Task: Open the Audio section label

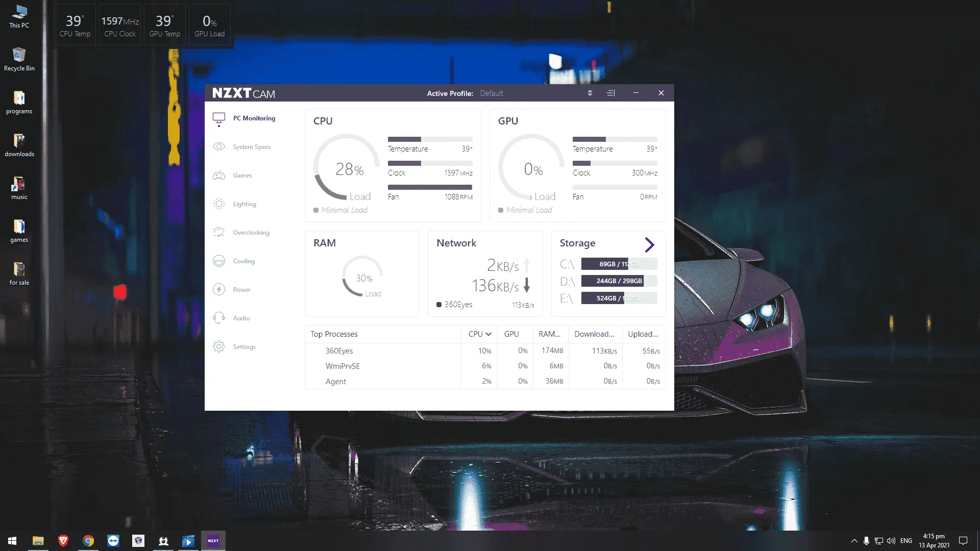Action: point(241,318)
